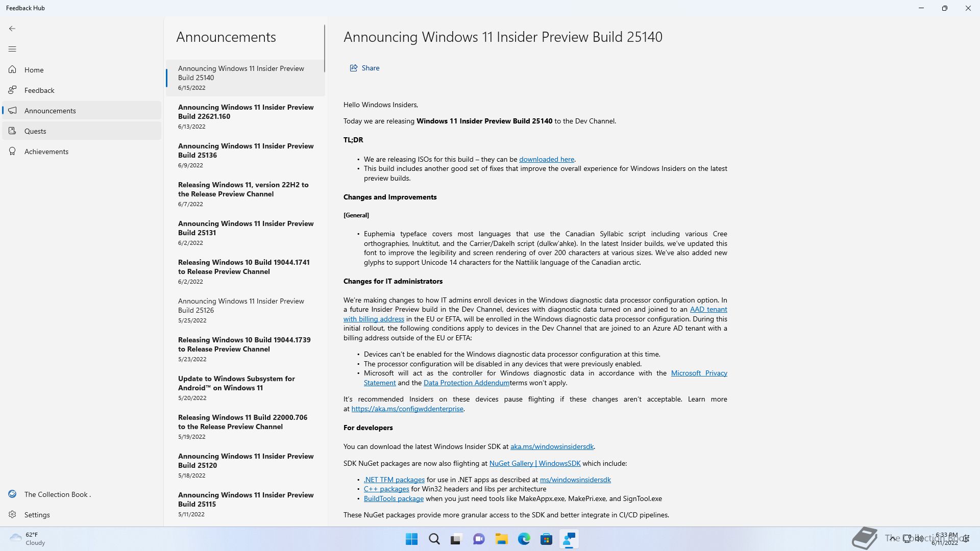Follow the 'downloaded here' ISO link

pos(546,159)
